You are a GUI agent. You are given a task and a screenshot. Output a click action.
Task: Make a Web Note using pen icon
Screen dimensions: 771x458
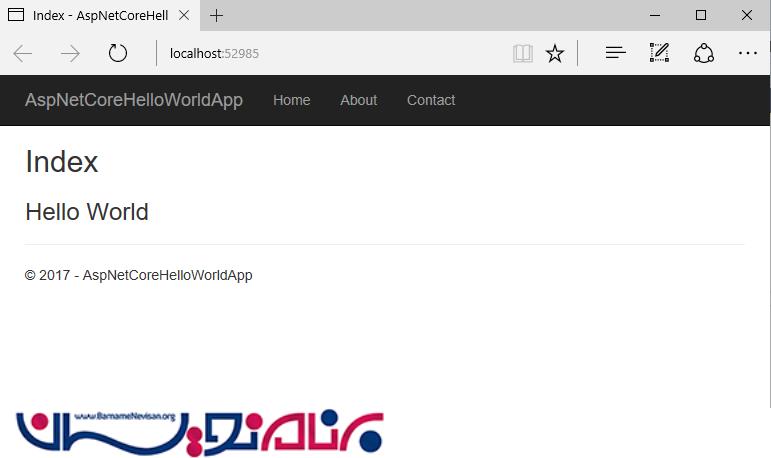click(x=659, y=53)
